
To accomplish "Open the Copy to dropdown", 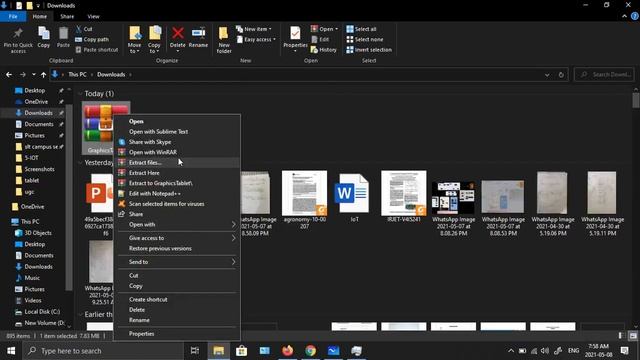I will 154,40.
